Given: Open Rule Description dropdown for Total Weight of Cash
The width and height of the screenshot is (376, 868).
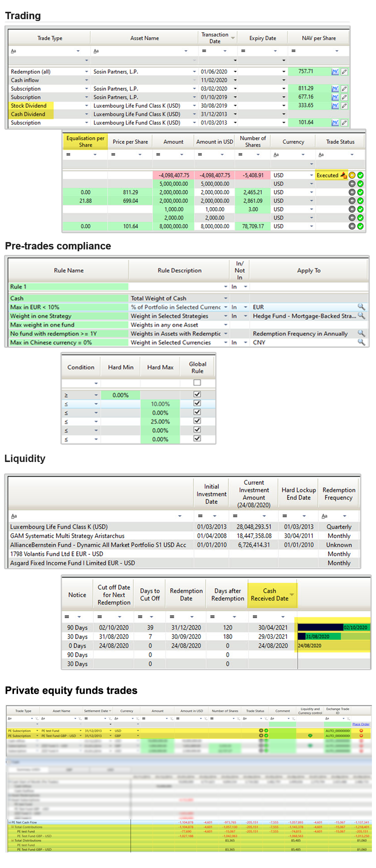Looking at the screenshot, I should (x=226, y=298).
